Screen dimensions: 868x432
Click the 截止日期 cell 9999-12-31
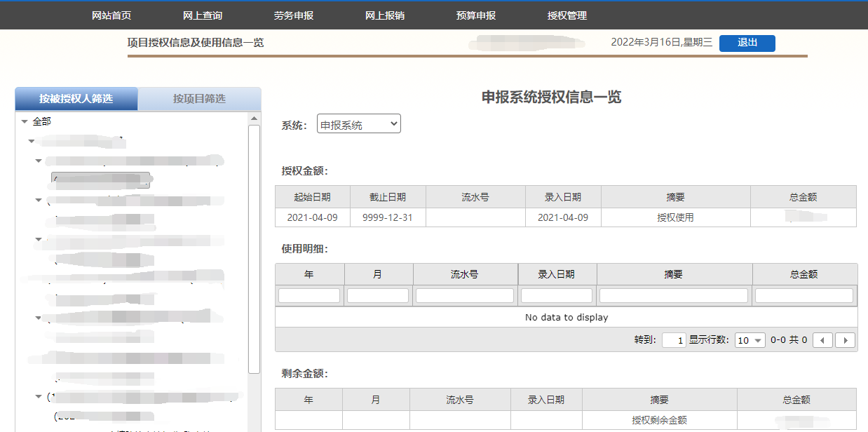(388, 217)
